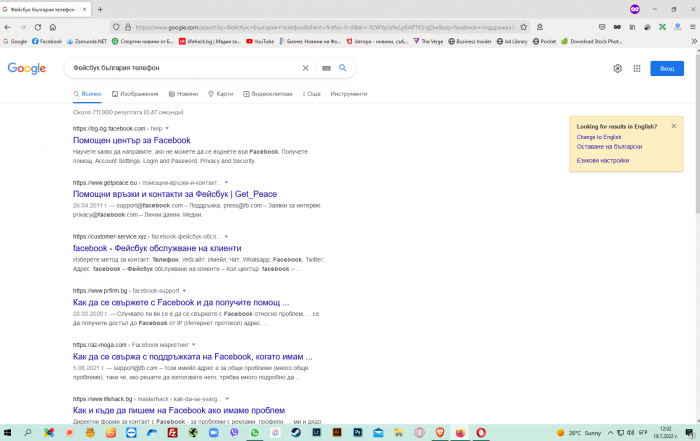700x441 pixels.
Task: Expand options for az-moga.com result
Action: coord(193,345)
